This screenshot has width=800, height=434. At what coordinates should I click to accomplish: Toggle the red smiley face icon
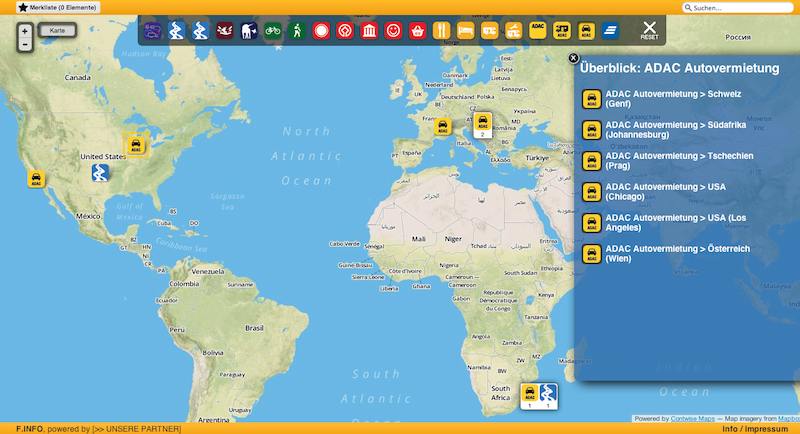click(393, 31)
